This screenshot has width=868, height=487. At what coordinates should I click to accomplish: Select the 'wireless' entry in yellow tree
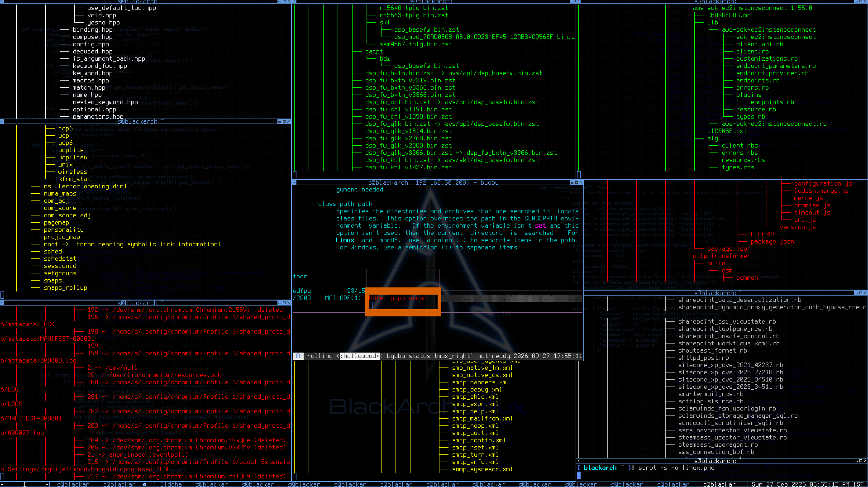point(72,172)
